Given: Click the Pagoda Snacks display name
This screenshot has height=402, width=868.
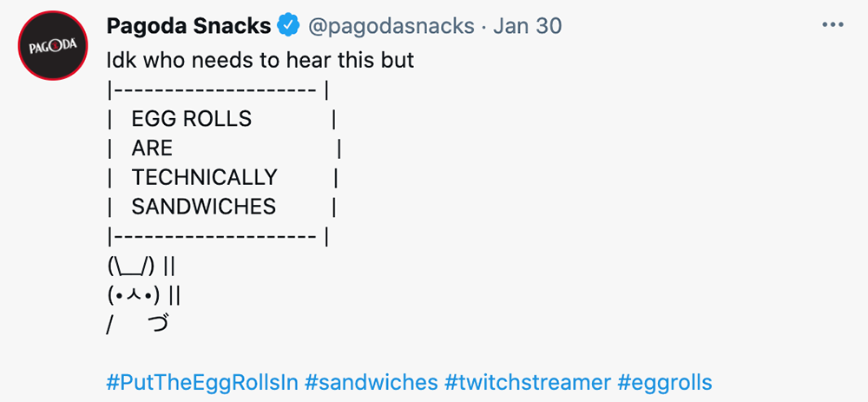Looking at the screenshot, I should click(188, 27).
